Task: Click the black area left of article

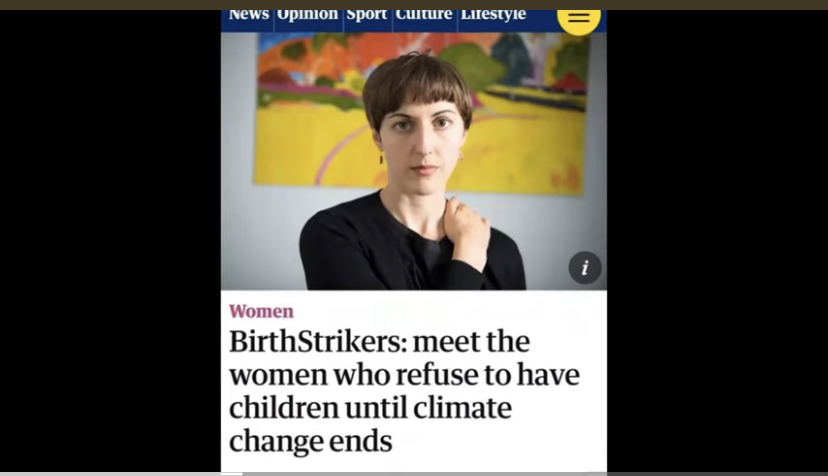Action: [110, 240]
